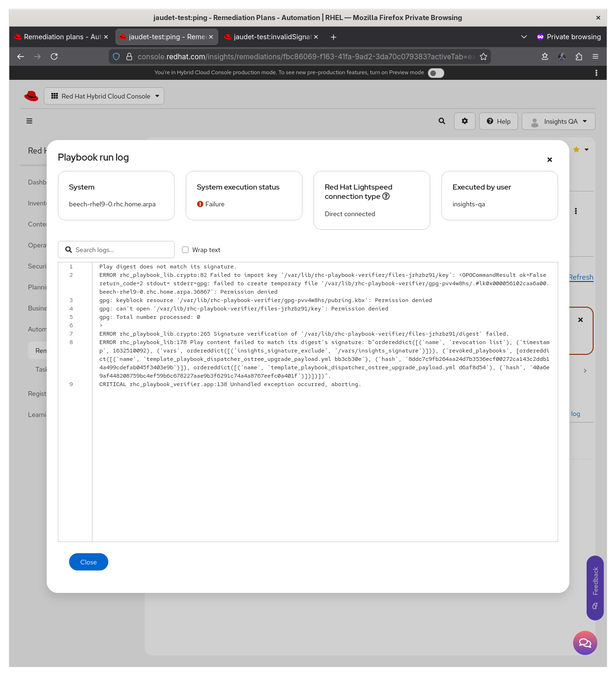Dismiss the alert behind the dialog
Viewport: 616px width, 676px height.
point(581,320)
